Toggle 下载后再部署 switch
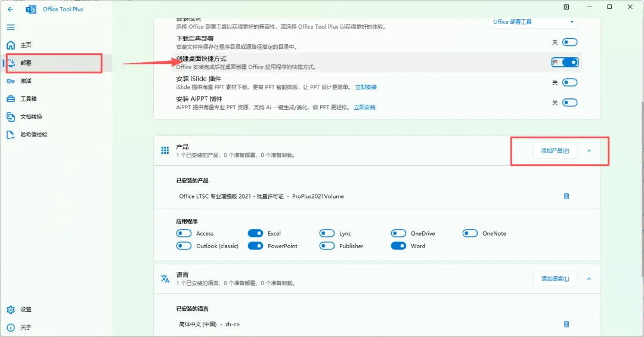This screenshot has width=644, height=337. (569, 42)
